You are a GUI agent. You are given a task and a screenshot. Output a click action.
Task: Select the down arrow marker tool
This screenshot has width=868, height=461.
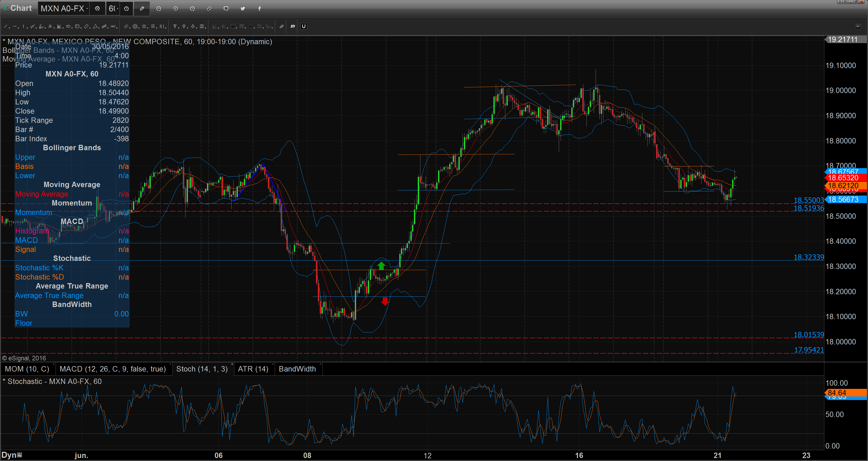[x=193, y=26]
